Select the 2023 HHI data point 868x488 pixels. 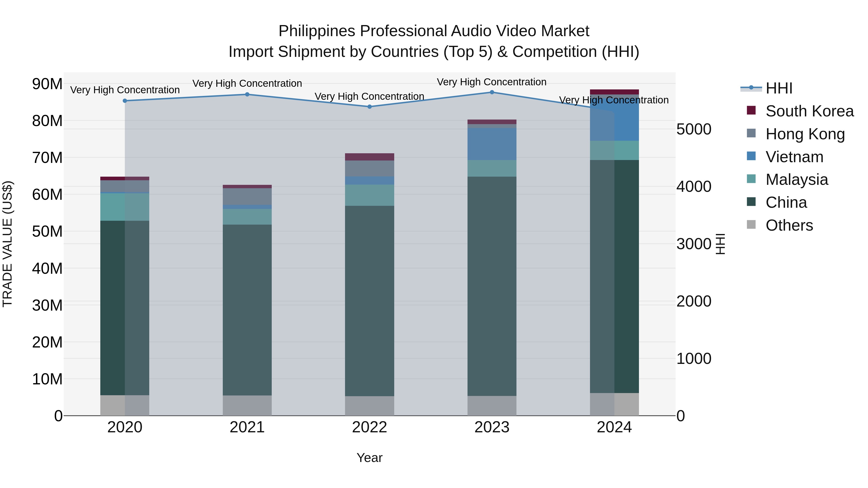(492, 92)
